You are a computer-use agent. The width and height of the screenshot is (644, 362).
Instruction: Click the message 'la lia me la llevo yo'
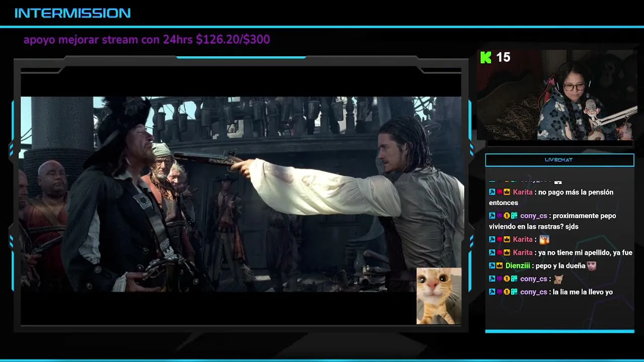pyautogui.click(x=583, y=292)
